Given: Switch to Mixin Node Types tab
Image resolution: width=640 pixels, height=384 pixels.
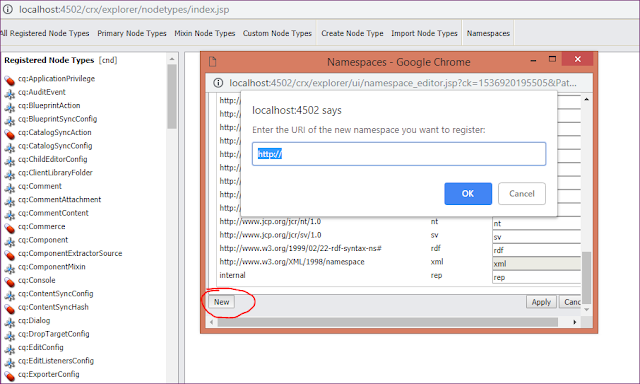Looking at the screenshot, I should 204,33.
